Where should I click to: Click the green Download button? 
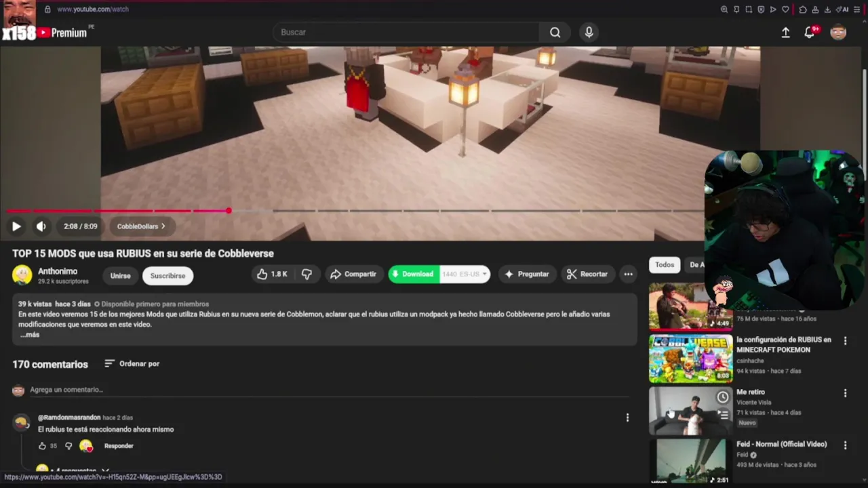[x=413, y=274]
